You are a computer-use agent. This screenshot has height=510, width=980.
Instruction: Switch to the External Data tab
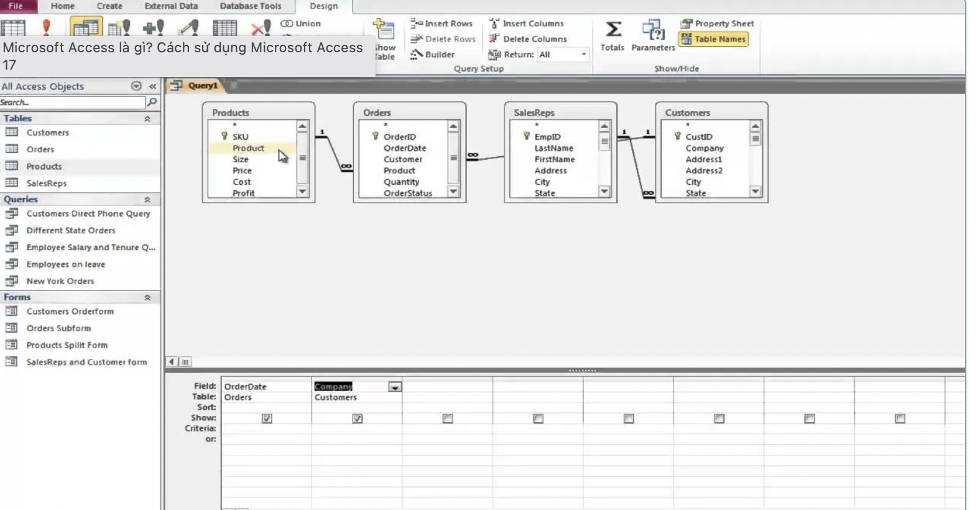point(171,6)
